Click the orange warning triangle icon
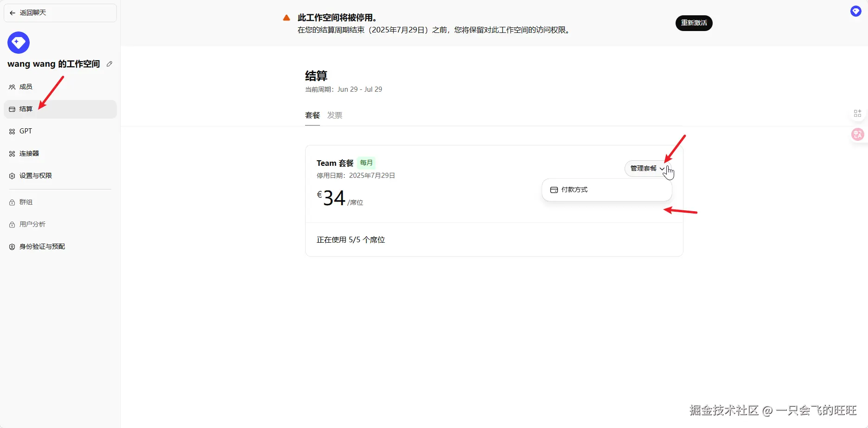 click(x=287, y=18)
